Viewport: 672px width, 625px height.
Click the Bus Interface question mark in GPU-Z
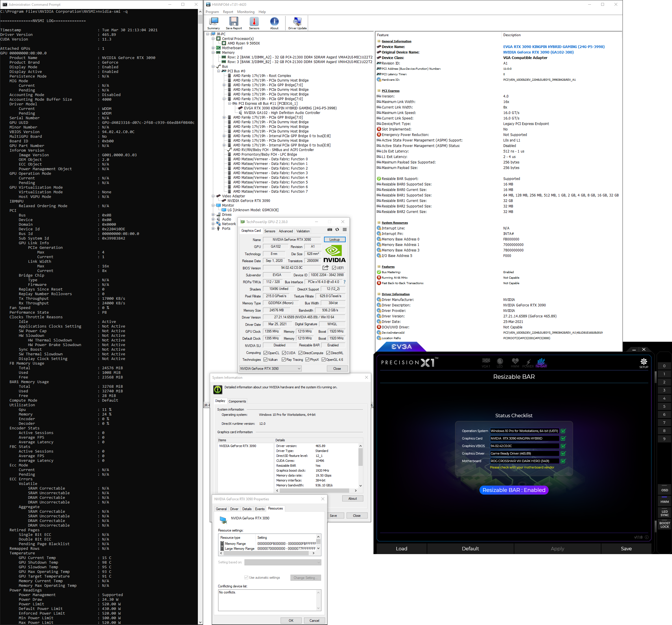[x=345, y=282]
